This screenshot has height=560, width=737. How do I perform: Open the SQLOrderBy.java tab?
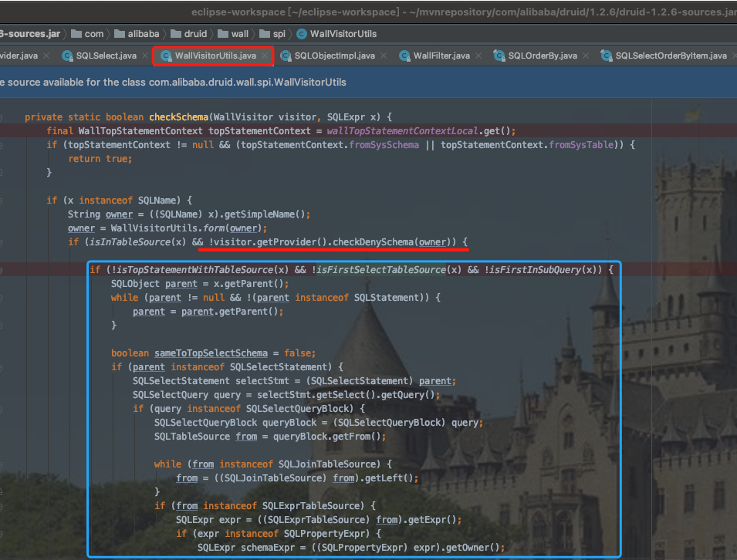(543, 56)
